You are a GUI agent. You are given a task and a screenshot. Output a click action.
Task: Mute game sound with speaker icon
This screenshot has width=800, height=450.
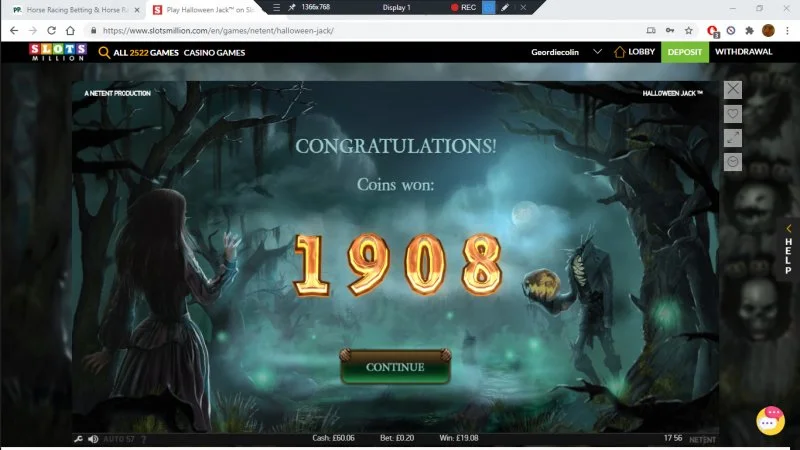click(93, 439)
